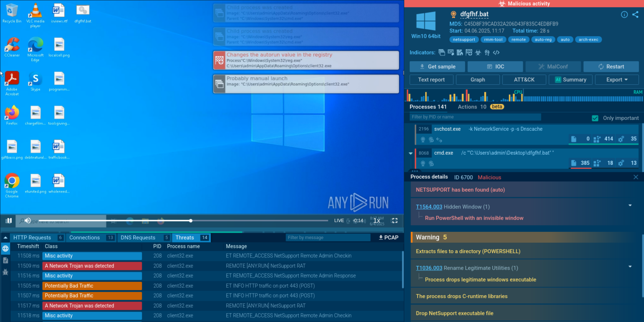Expand the T1564.003 Hidden Window entry
Viewport: 644px width, 322px height.
point(630,205)
